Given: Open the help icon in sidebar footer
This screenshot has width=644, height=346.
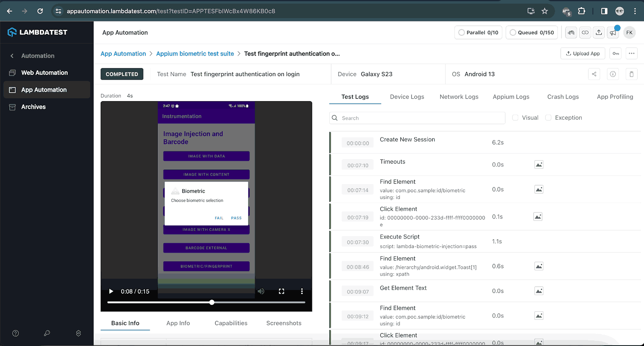Looking at the screenshot, I should coord(16,333).
